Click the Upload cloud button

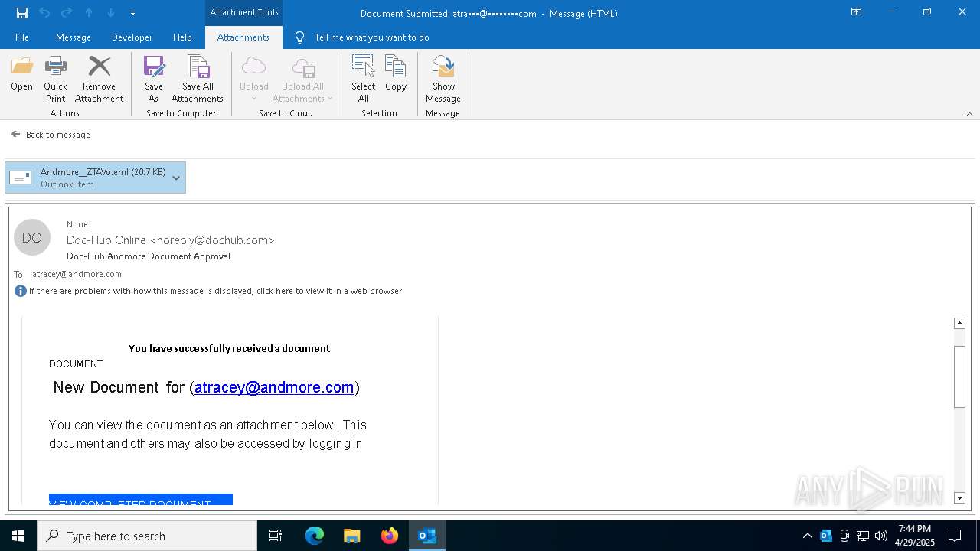pos(254,79)
